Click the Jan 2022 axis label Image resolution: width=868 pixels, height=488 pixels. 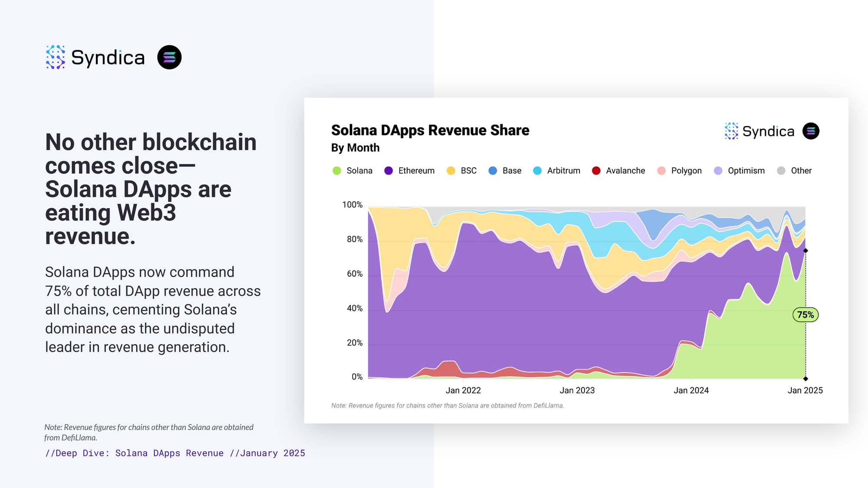463,390
